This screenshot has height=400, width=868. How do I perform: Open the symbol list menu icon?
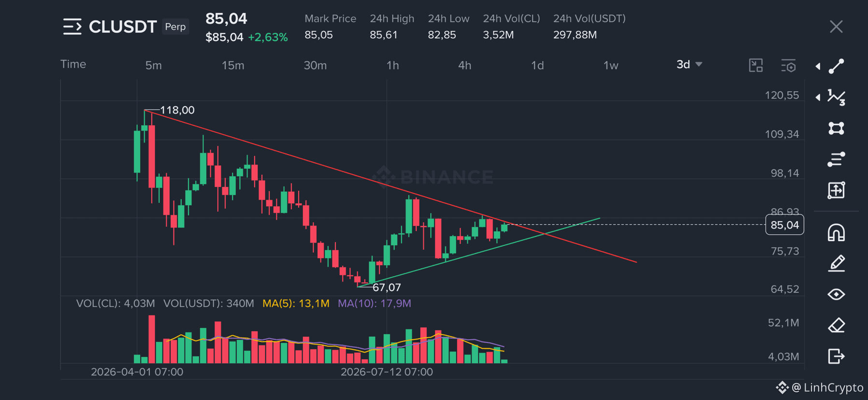pyautogui.click(x=72, y=27)
